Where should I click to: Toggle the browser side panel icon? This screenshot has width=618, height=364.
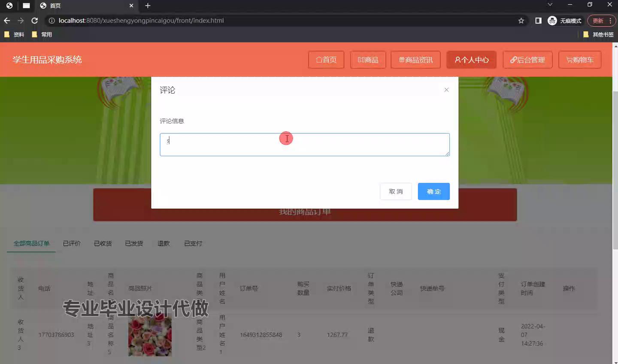click(538, 21)
